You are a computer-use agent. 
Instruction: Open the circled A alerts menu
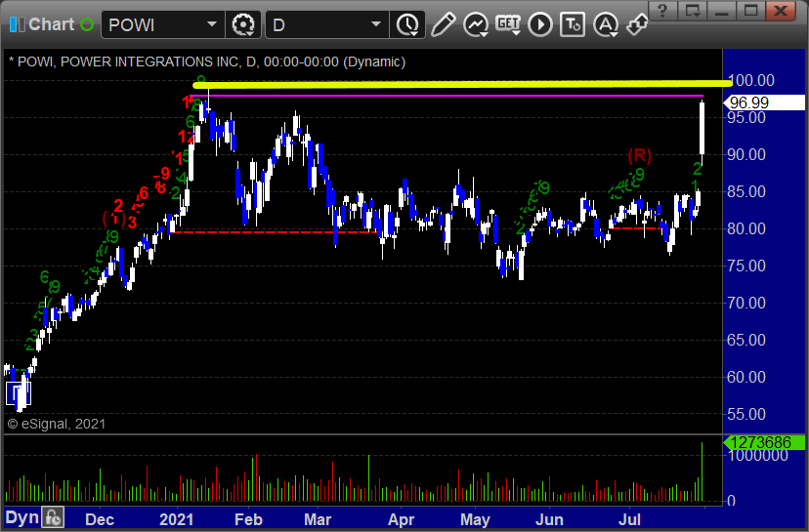pyautogui.click(x=606, y=24)
